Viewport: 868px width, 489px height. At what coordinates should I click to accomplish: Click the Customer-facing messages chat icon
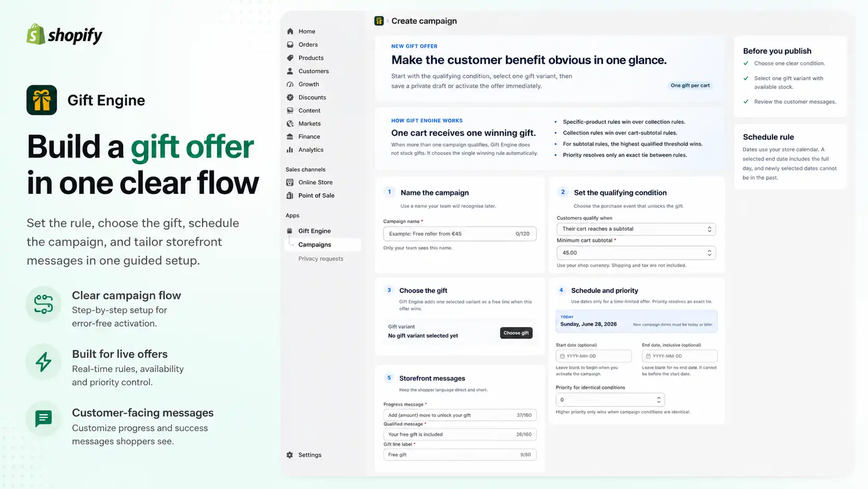pyautogui.click(x=44, y=418)
